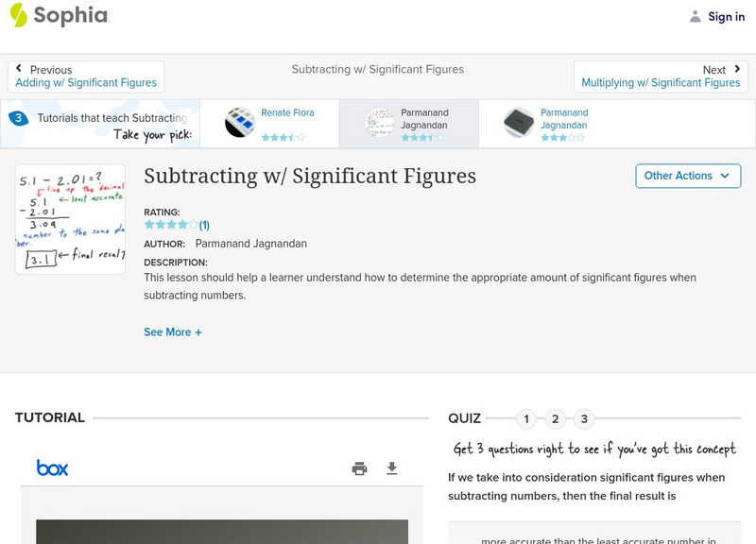Open the Other Actions dropdown
756x544 pixels.
coord(688,176)
